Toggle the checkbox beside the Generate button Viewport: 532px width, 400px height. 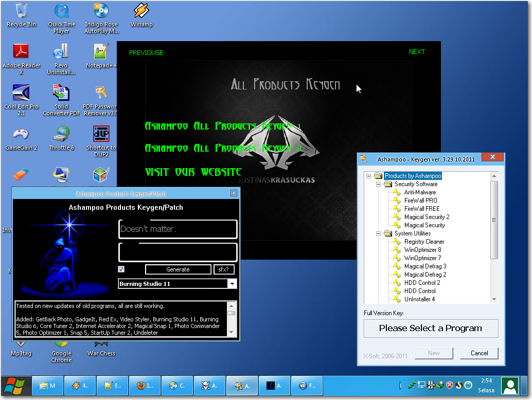[x=121, y=269]
